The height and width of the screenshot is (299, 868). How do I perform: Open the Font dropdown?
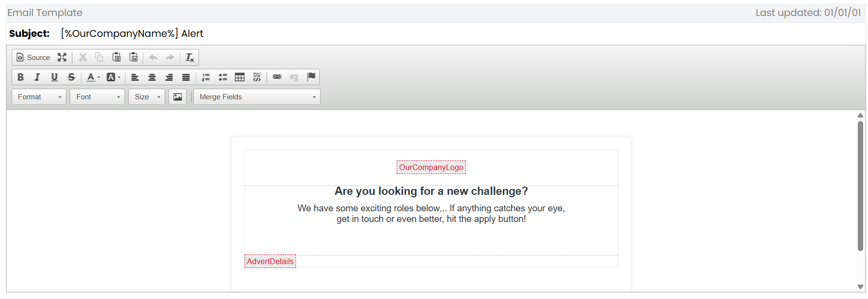pyautogui.click(x=97, y=97)
